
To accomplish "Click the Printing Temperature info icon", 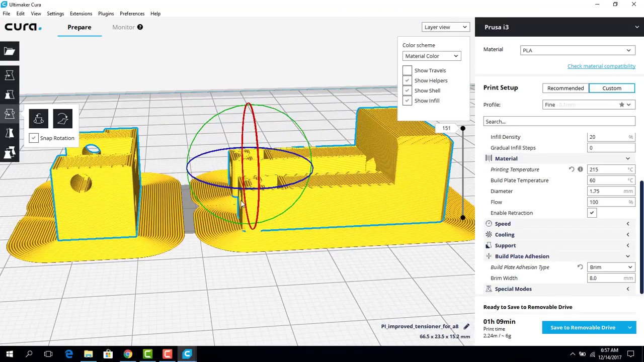I will (580, 169).
